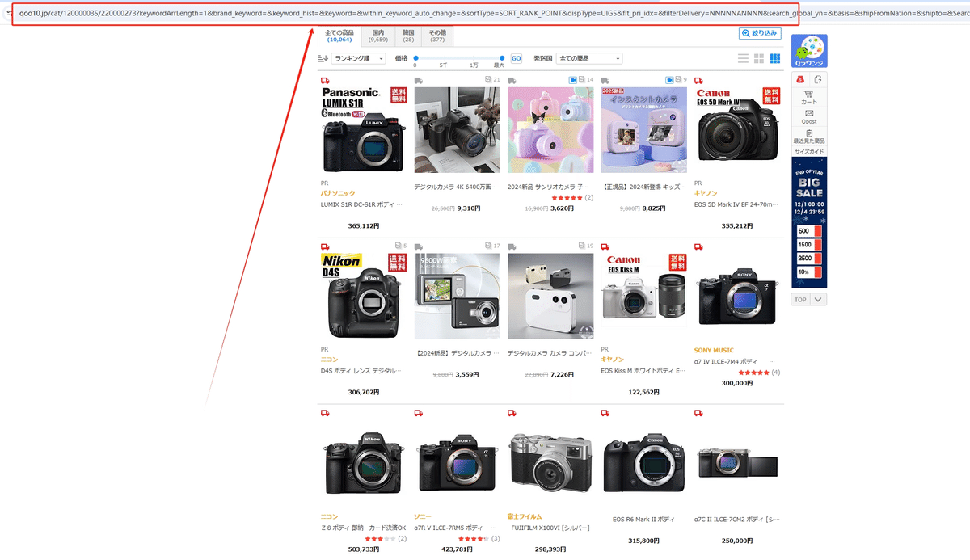This screenshot has height=560, width=970.
Task: Open the サイズガイド link in sidebar
Action: pyautogui.click(x=809, y=151)
